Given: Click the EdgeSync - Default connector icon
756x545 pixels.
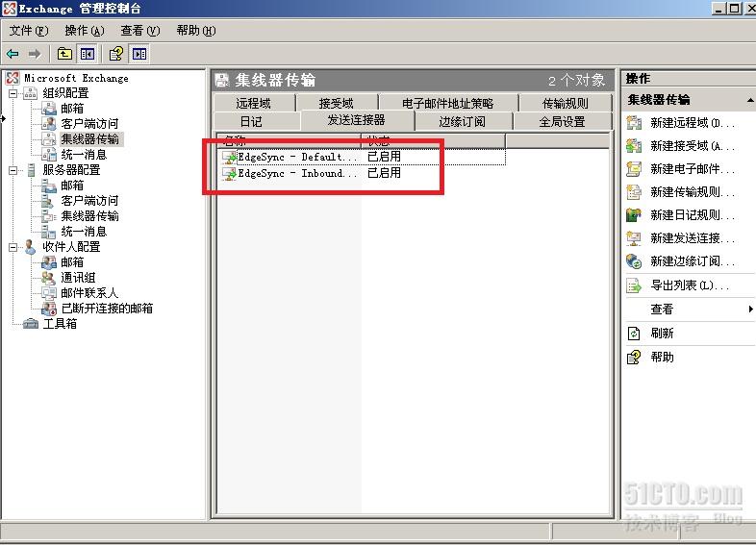Looking at the screenshot, I should [229, 157].
